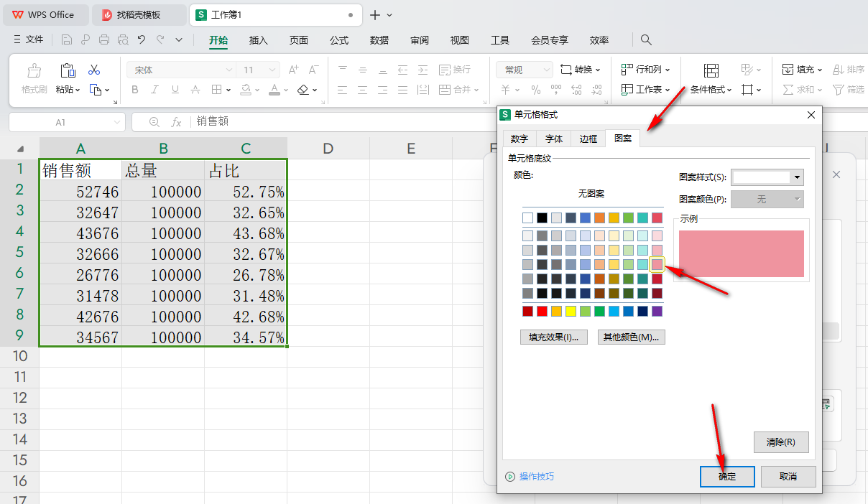Switch to the 边框 tab in the dialog
The width and height of the screenshot is (868, 504).
pyautogui.click(x=588, y=139)
